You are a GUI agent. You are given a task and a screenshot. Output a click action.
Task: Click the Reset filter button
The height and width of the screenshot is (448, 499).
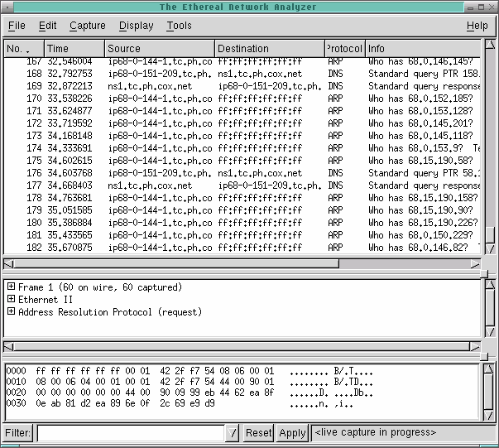point(258,433)
